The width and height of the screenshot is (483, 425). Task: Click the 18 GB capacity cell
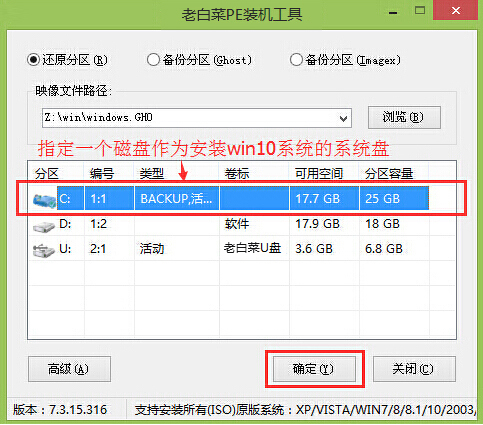(x=394, y=224)
